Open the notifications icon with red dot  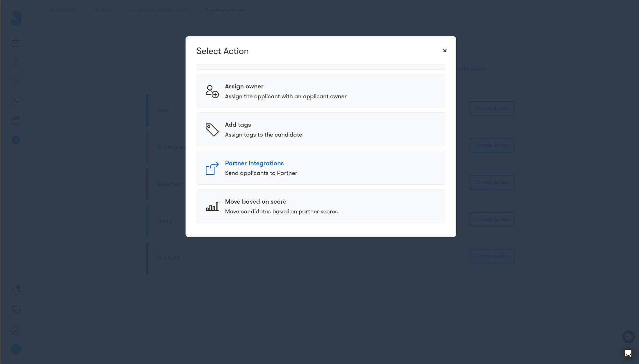16,290
